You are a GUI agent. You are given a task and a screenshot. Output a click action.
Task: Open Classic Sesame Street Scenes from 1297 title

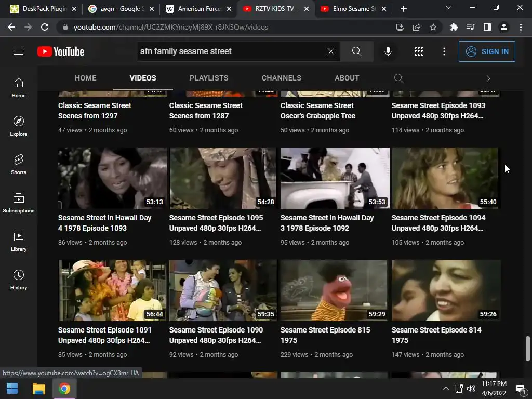[95, 111]
